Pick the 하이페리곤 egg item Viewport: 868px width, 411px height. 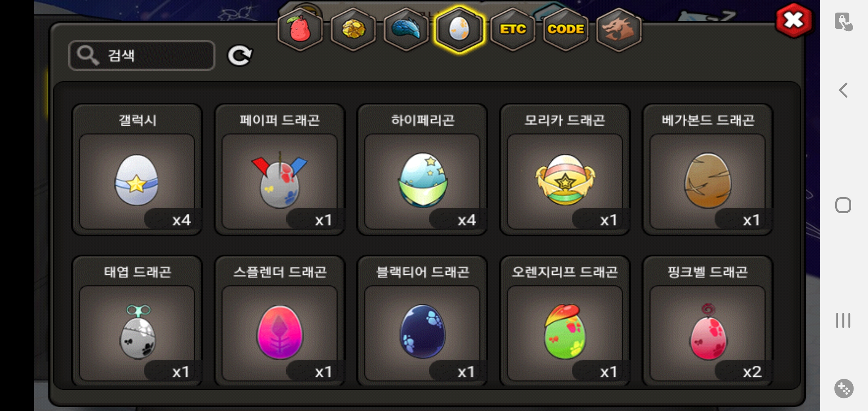click(422, 170)
